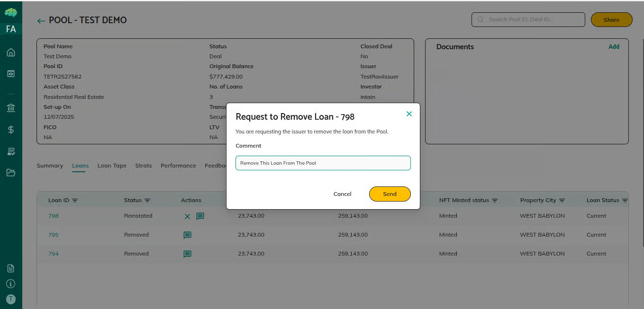Open comment icon for loan 794
The width and height of the screenshot is (644, 309).
click(187, 254)
